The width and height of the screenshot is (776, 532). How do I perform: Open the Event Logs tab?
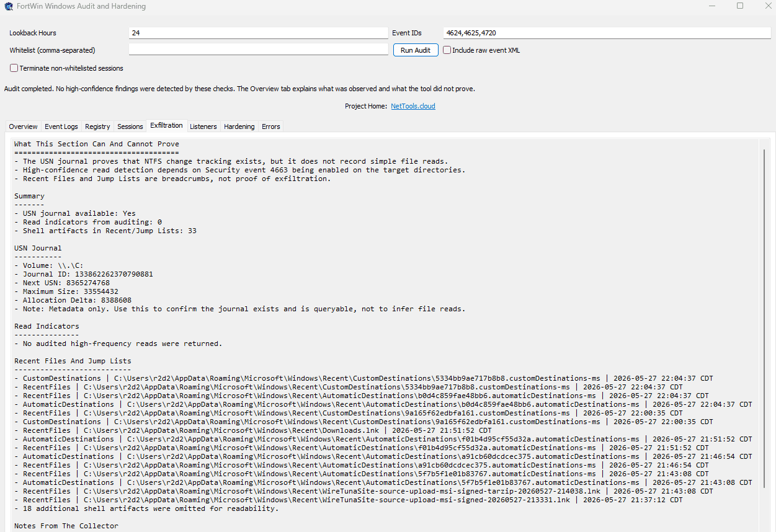[61, 126]
